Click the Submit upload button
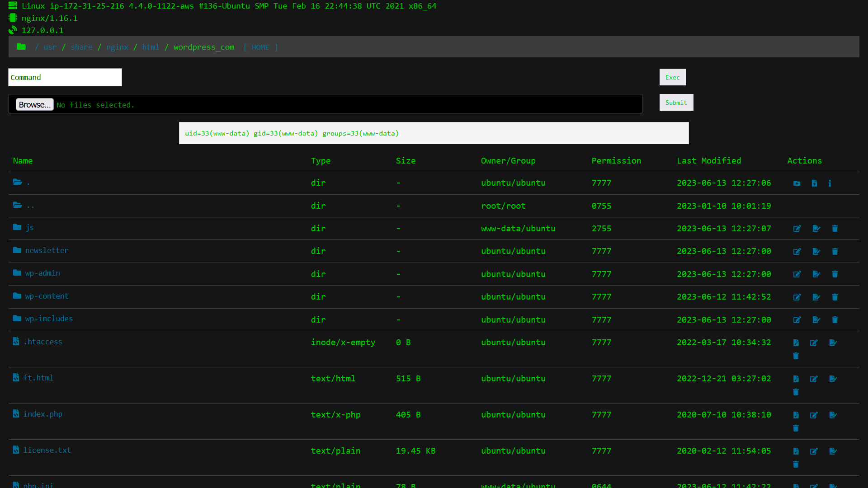This screenshot has height=488, width=868. tap(676, 103)
